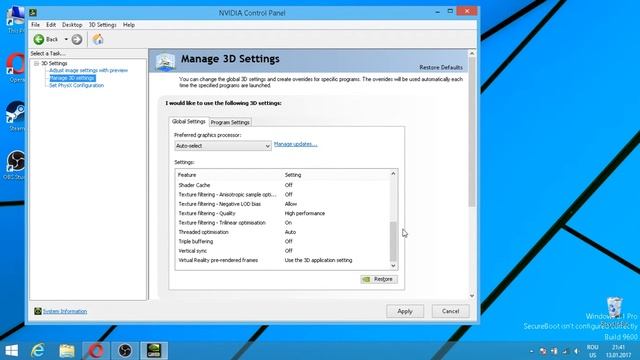
Task: Select Texture filtering Anisotropic sample row
Action: [x=282, y=195]
